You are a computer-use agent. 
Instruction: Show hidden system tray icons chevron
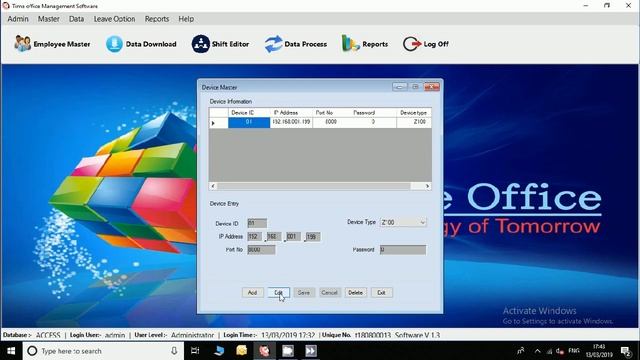[x=537, y=351]
